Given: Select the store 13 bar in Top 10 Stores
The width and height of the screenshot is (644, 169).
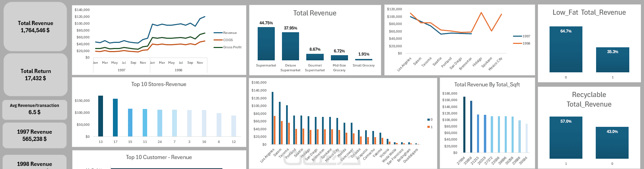Looking at the screenshot, I should click(x=101, y=116).
